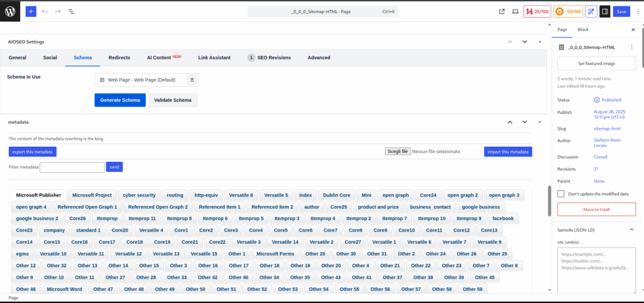This screenshot has width=644, height=303.
Task: Close the settings sidebar with X
Action: point(633,30)
